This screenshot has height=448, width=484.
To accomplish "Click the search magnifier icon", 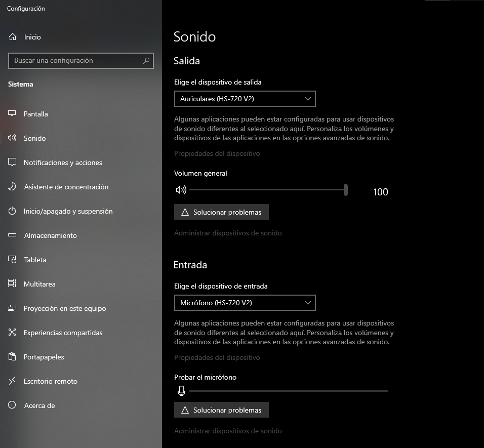I will tap(146, 61).
